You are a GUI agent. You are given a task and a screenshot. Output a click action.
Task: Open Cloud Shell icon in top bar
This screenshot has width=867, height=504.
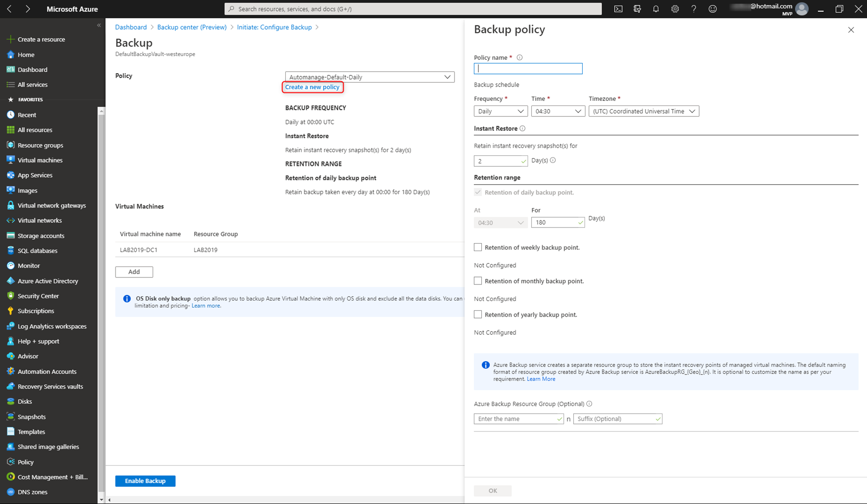(x=618, y=9)
